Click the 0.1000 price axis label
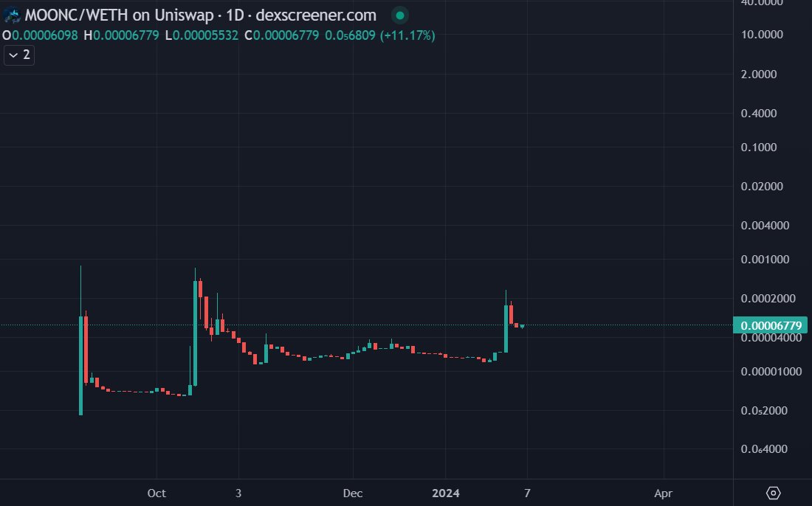The height and width of the screenshot is (506, 812). (x=759, y=148)
